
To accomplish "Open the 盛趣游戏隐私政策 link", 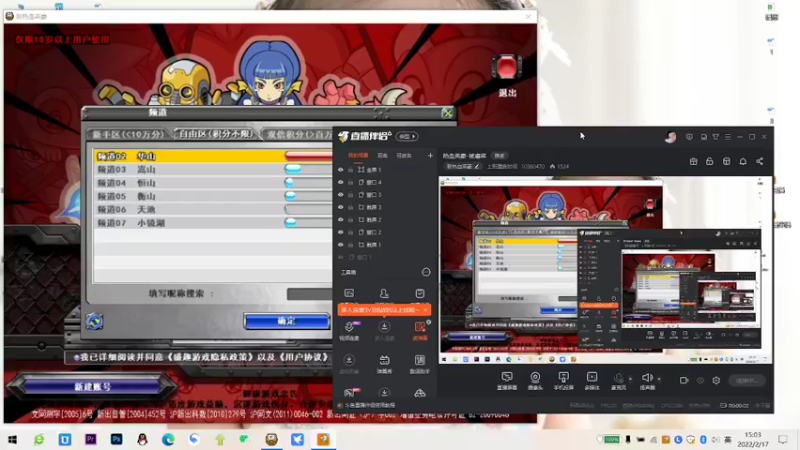I will pyautogui.click(x=206, y=357).
